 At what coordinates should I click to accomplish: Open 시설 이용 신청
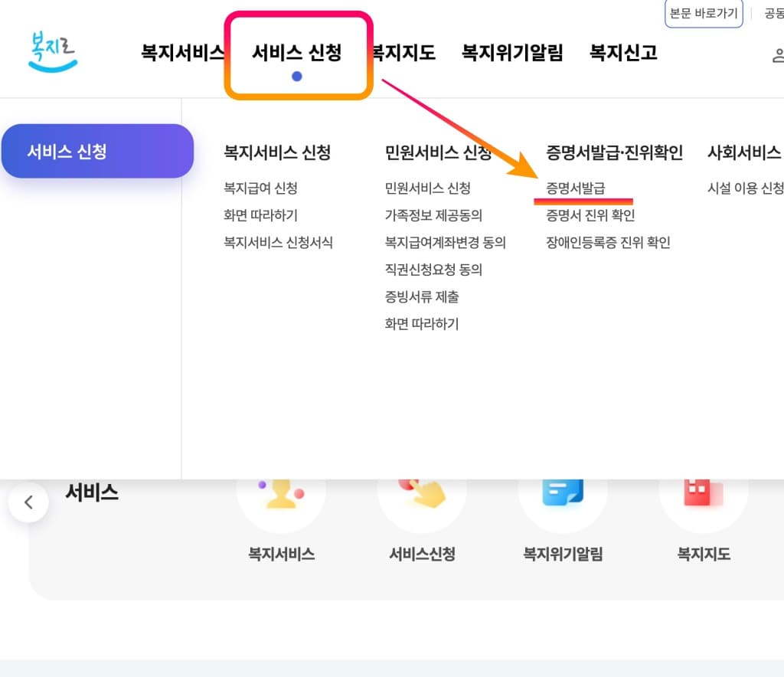[746, 188]
